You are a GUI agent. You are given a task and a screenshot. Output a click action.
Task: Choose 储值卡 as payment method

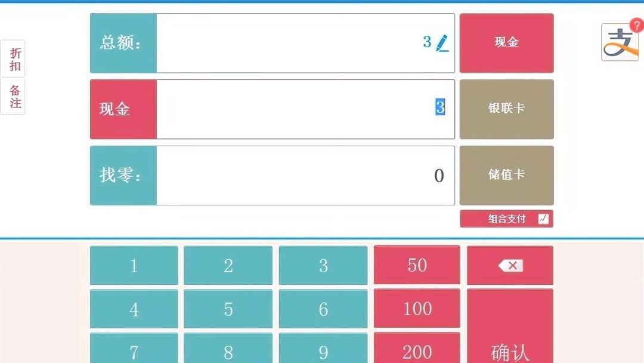pyautogui.click(x=506, y=175)
